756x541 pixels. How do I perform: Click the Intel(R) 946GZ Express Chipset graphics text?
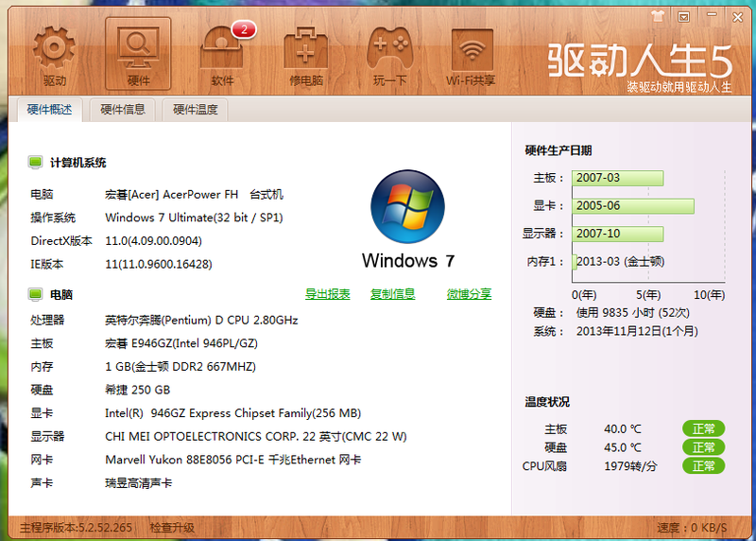pos(232,413)
